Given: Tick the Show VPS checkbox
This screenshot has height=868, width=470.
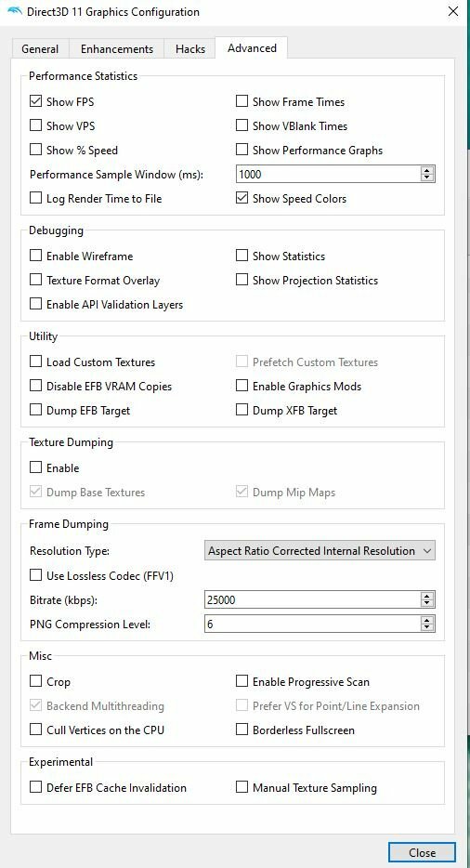Looking at the screenshot, I should [36, 125].
